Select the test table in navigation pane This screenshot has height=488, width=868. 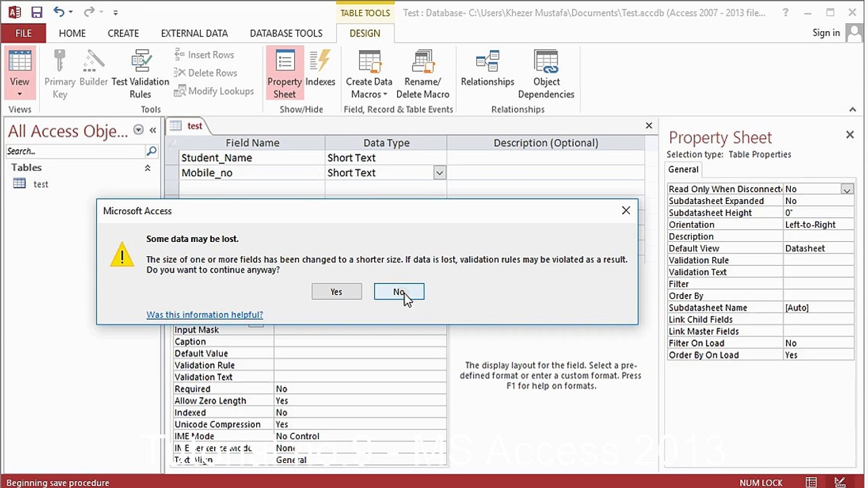pyautogui.click(x=41, y=184)
